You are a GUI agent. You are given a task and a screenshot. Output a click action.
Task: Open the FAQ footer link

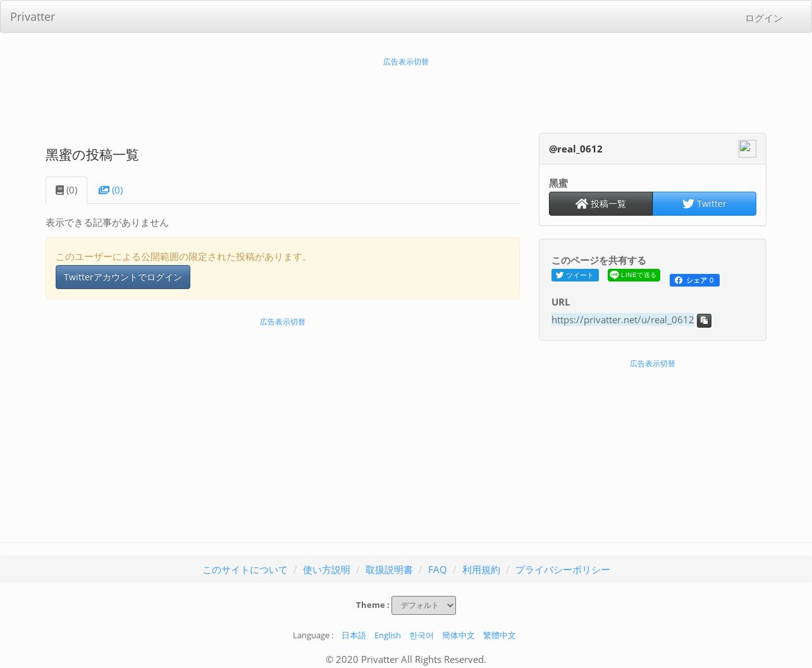click(437, 570)
